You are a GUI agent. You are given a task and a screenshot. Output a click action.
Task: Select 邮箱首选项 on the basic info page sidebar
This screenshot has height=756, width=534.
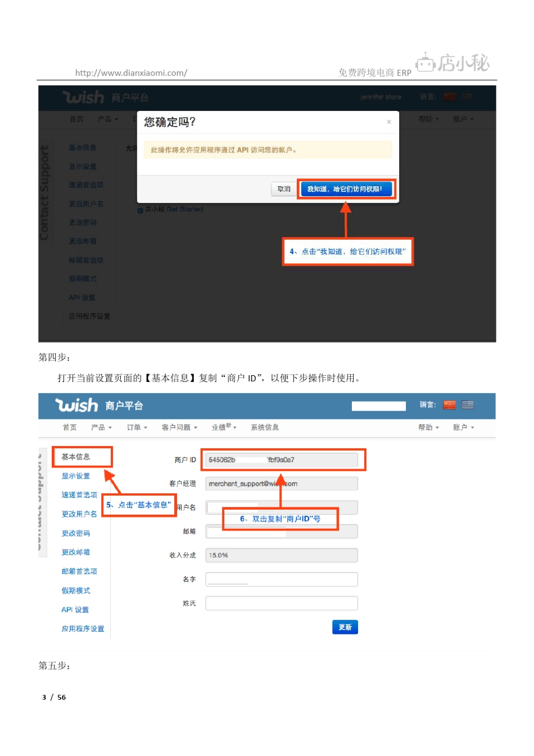pyautogui.click(x=79, y=571)
